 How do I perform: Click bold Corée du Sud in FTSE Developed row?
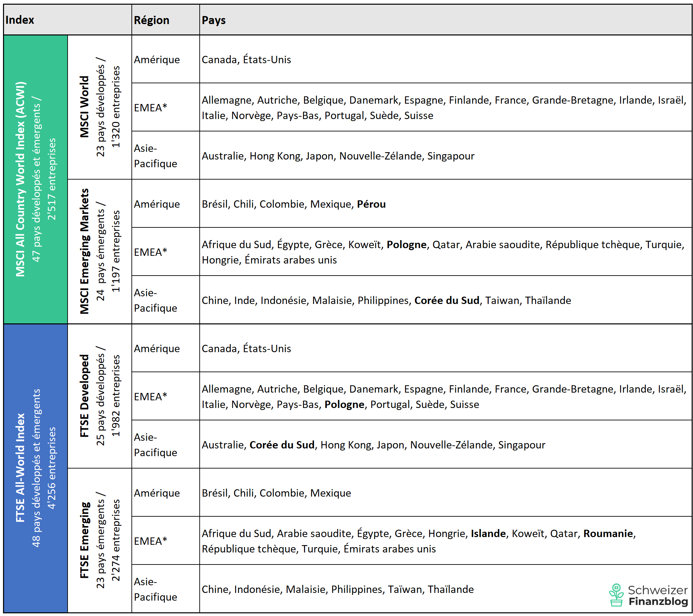282,444
